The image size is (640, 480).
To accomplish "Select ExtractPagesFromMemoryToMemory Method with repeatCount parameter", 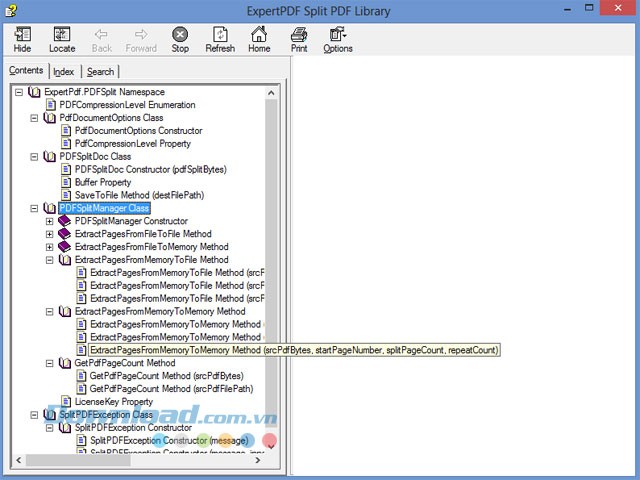I will pos(294,350).
